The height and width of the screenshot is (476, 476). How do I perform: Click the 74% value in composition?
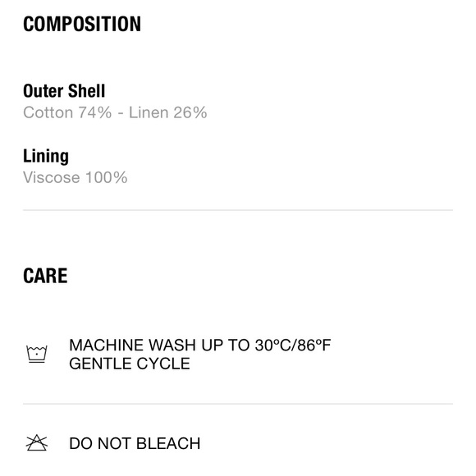click(95, 112)
